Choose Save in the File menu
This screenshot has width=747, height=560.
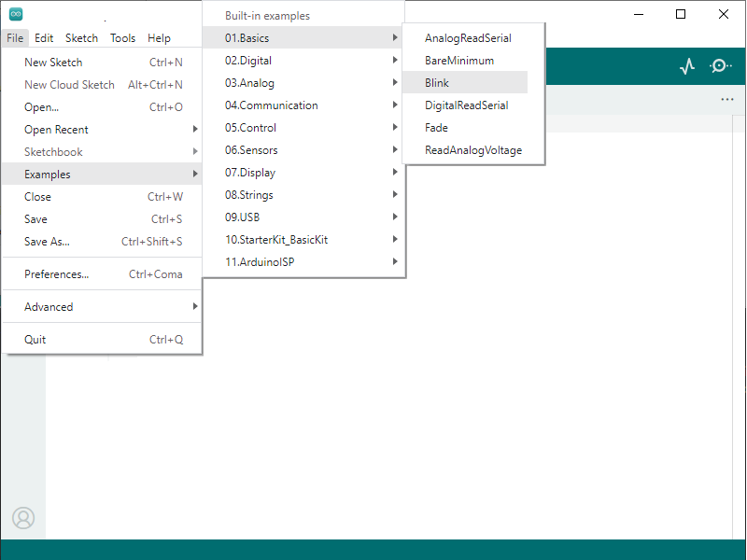tap(103, 219)
